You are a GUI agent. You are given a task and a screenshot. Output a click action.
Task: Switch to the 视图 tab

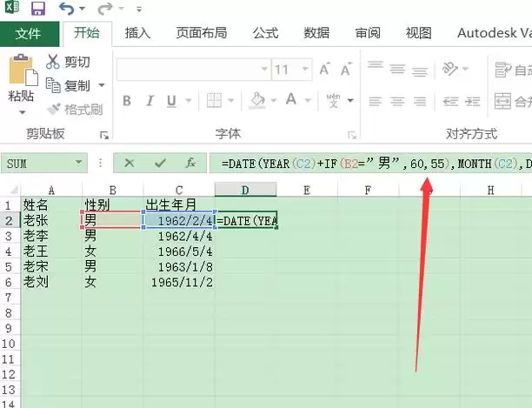coord(418,33)
